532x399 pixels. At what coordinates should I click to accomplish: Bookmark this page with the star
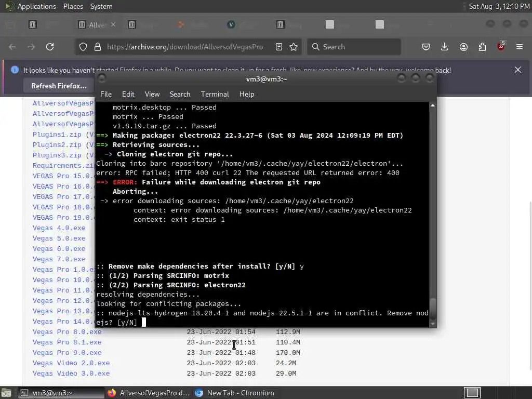point(294,47)
